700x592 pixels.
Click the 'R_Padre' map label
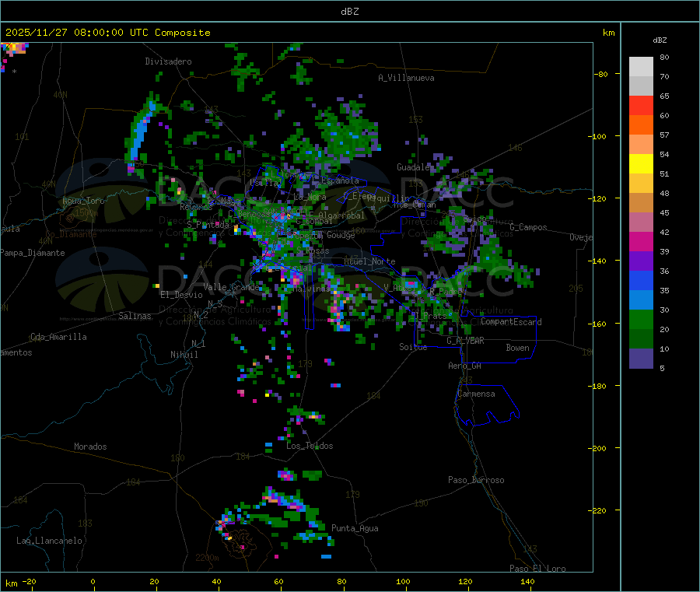446,292
